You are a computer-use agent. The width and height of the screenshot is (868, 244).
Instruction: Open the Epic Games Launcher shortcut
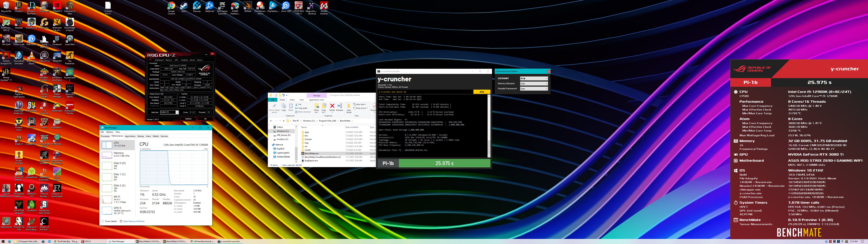coord(222,8)
